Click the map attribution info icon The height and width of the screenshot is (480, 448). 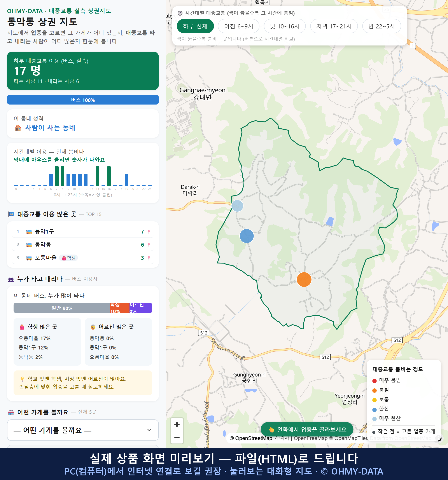438,438
